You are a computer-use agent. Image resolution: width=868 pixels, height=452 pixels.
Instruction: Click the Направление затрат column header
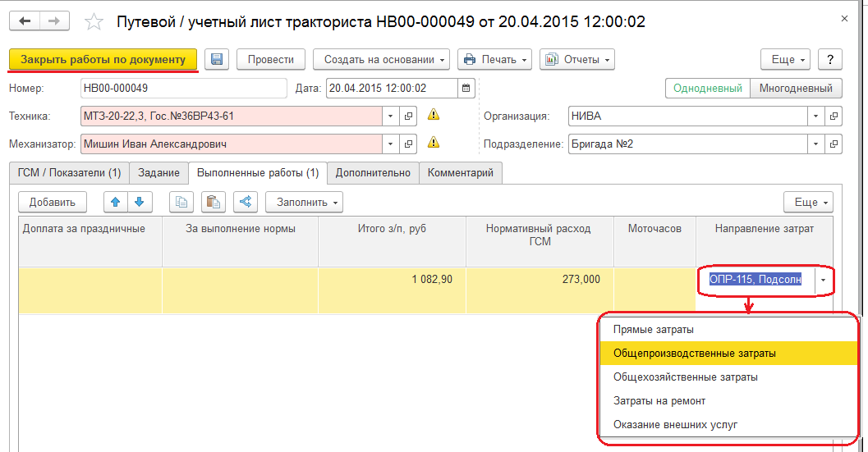point(765,241)
